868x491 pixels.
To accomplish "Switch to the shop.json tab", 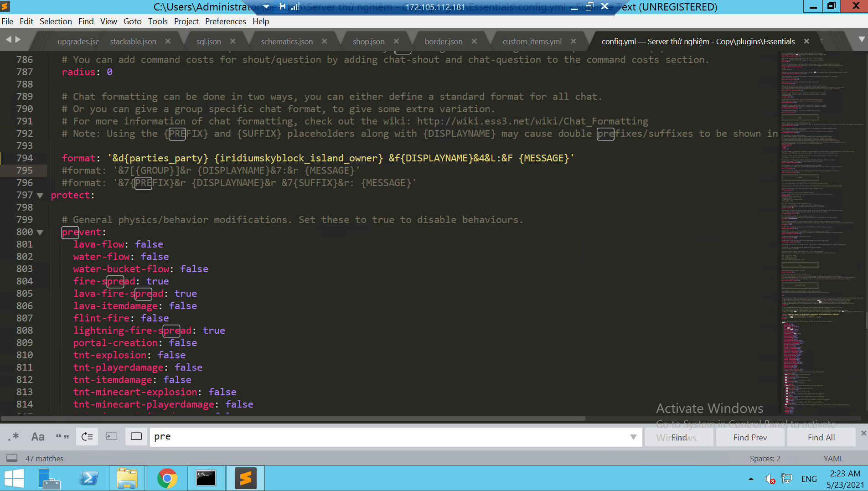I will (368, 41).
